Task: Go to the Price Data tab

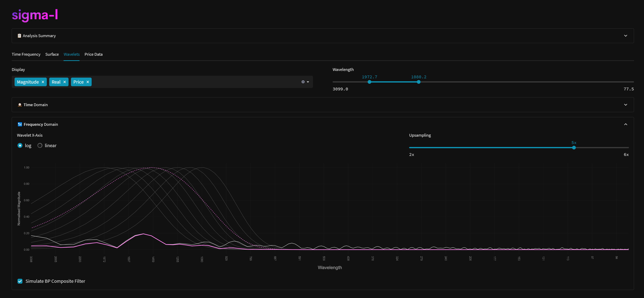Action: (x=94, y=54)
